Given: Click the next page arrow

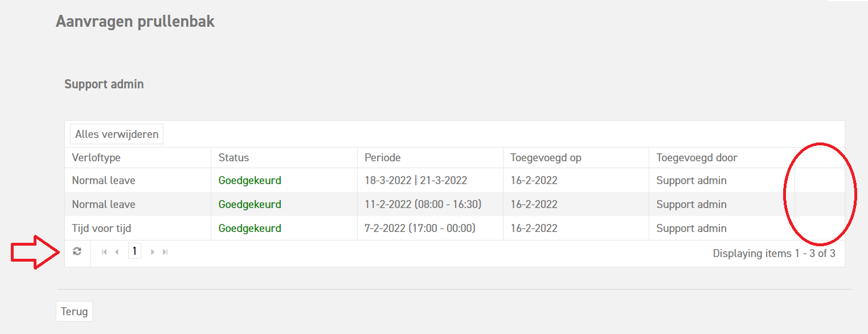Looking at the screenshot, I should (153, 252).
